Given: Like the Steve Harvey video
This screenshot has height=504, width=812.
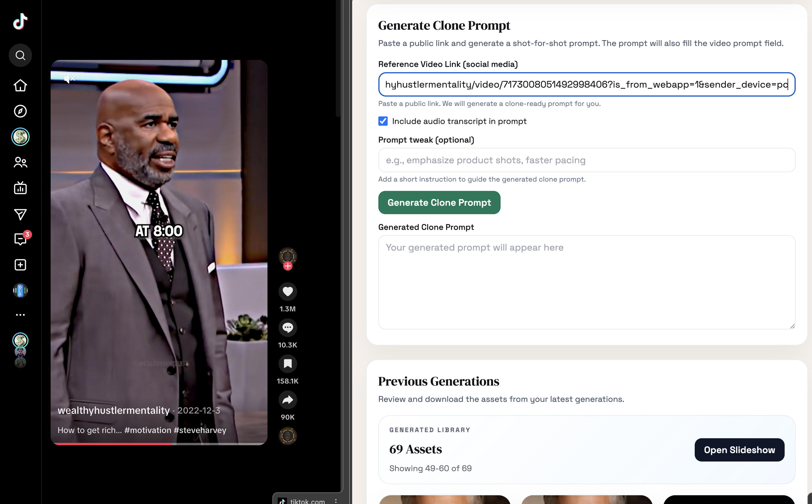Looking at the screenshot, I should coord(287,291).
